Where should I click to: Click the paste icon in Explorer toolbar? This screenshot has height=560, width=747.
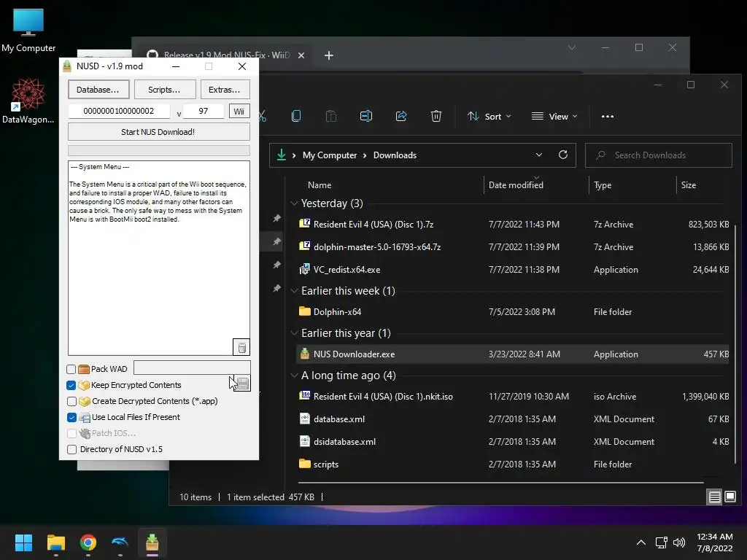tap(331, 116)
